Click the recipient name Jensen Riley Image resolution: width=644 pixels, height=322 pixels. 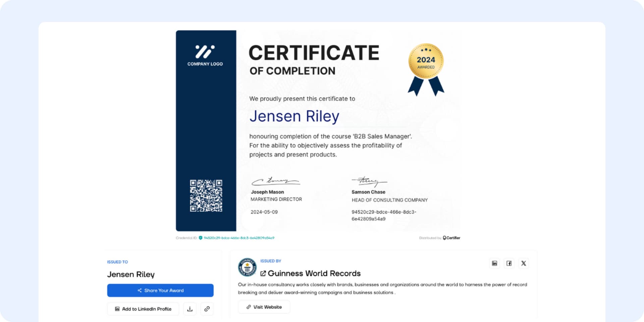[x=294, y=116]
